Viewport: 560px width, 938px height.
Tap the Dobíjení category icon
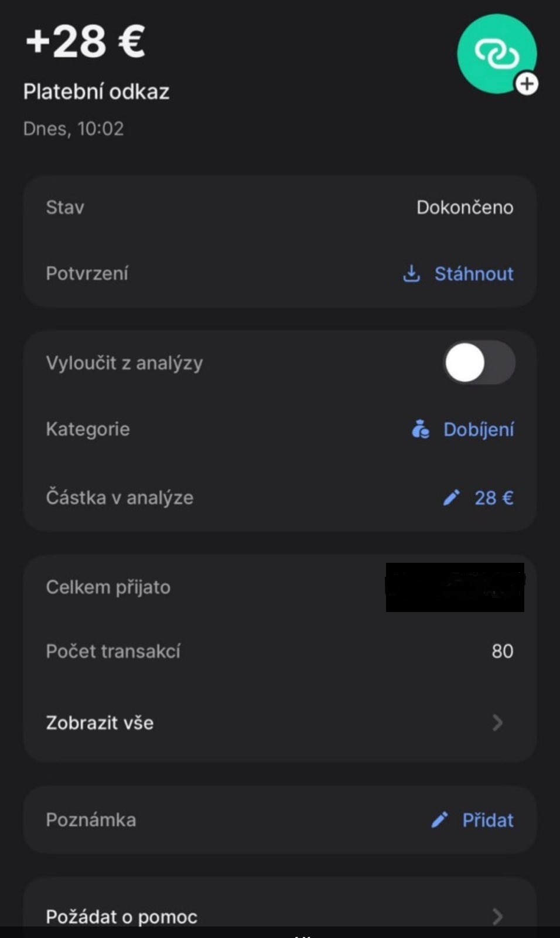tap(421, 429)
